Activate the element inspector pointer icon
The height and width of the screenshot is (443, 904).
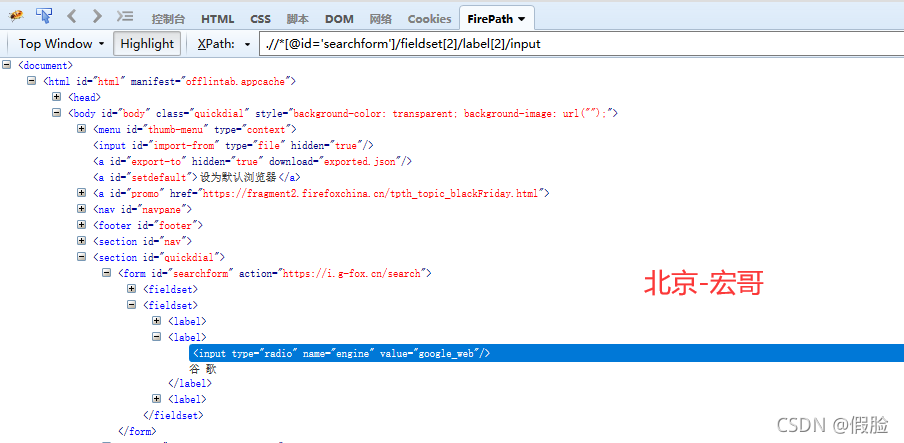[43, 16]
